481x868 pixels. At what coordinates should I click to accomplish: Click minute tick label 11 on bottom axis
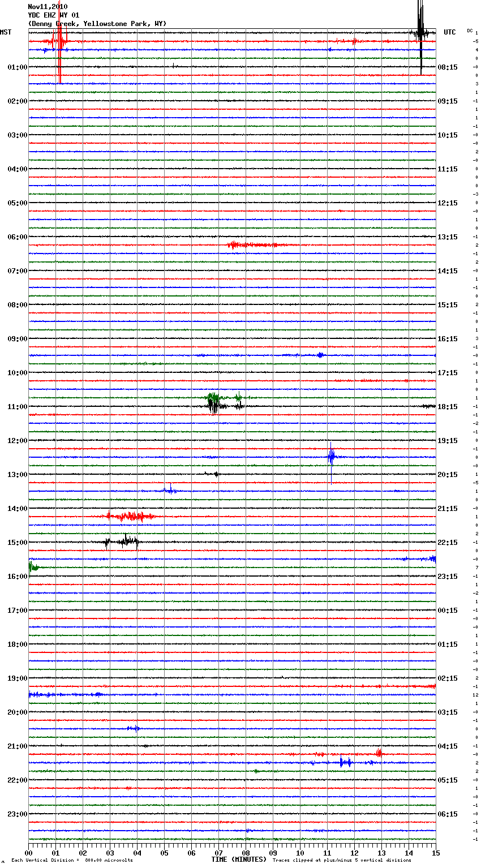pos(328,853)
